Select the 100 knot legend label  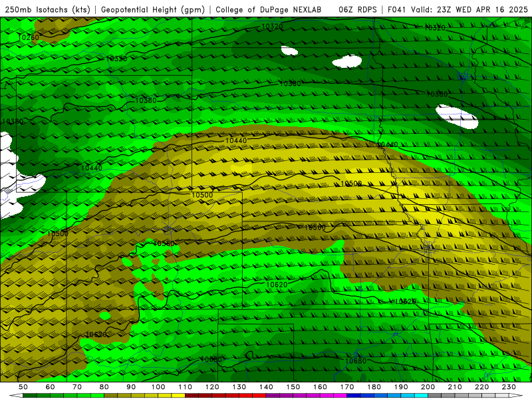pyautogui.click(x=158, y=387)
